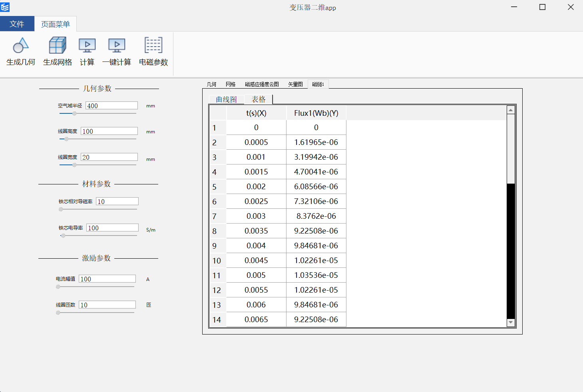Click the 线圈宽度 input field
583x392 pixels.
pos(109,157)
